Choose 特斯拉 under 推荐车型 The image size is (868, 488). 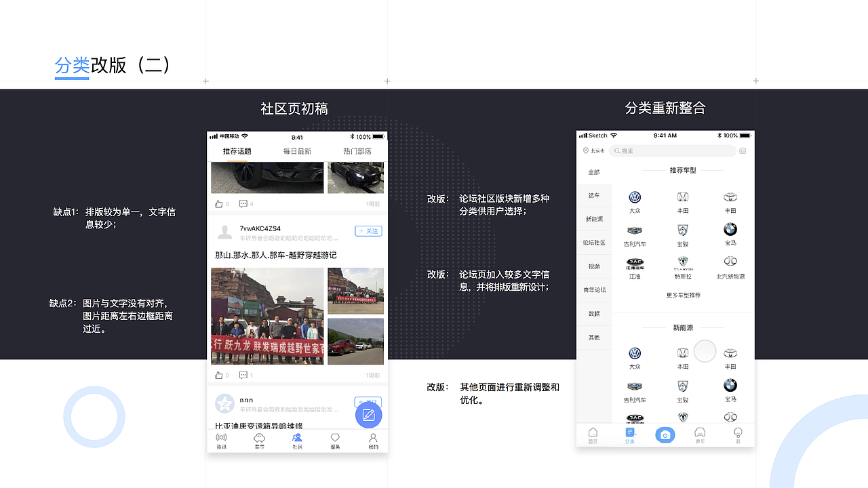(683, 268)
